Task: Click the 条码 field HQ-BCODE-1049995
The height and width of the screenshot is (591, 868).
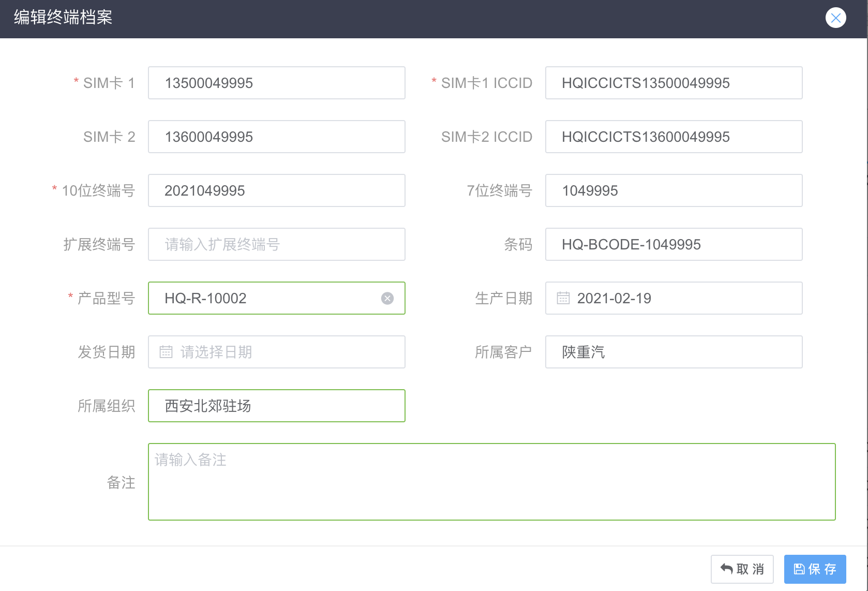Action: pos(674,244)
